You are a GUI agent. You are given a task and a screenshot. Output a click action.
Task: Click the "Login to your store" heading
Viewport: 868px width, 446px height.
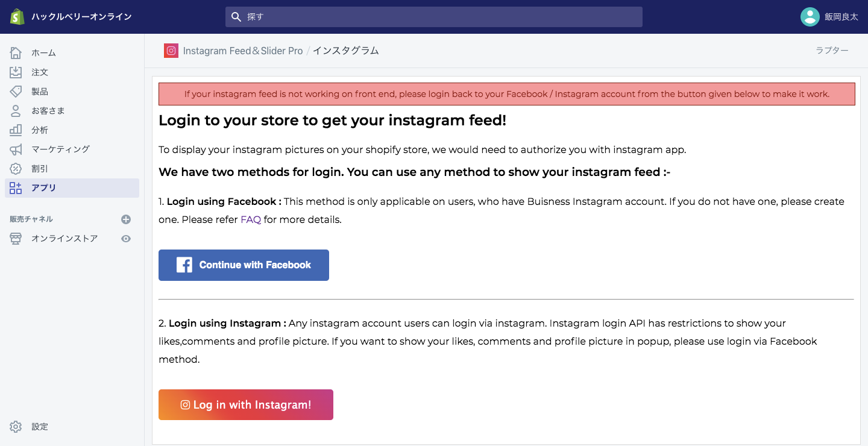[333, 120]
